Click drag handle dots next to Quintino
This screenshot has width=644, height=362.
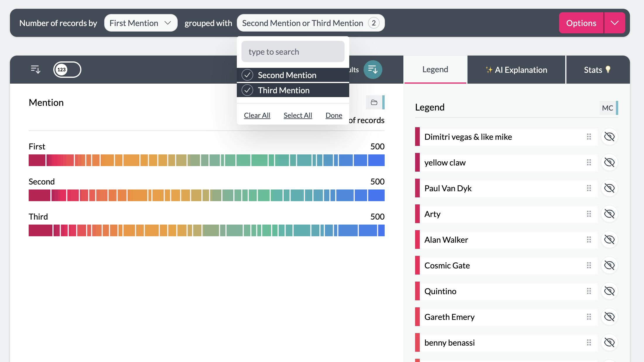pyautogui.click(x=589, y=291)
